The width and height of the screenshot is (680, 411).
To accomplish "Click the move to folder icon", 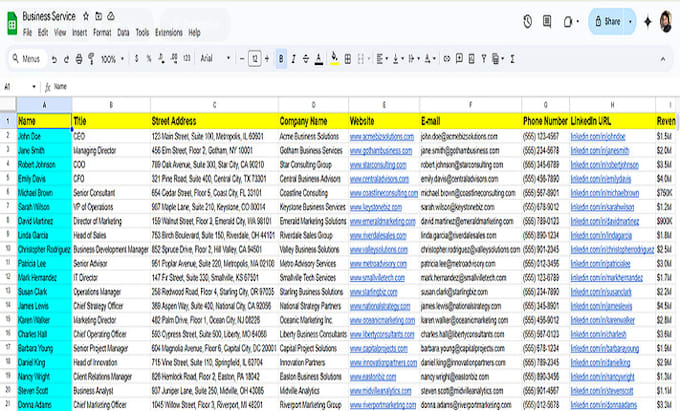I will pos(98,16).
